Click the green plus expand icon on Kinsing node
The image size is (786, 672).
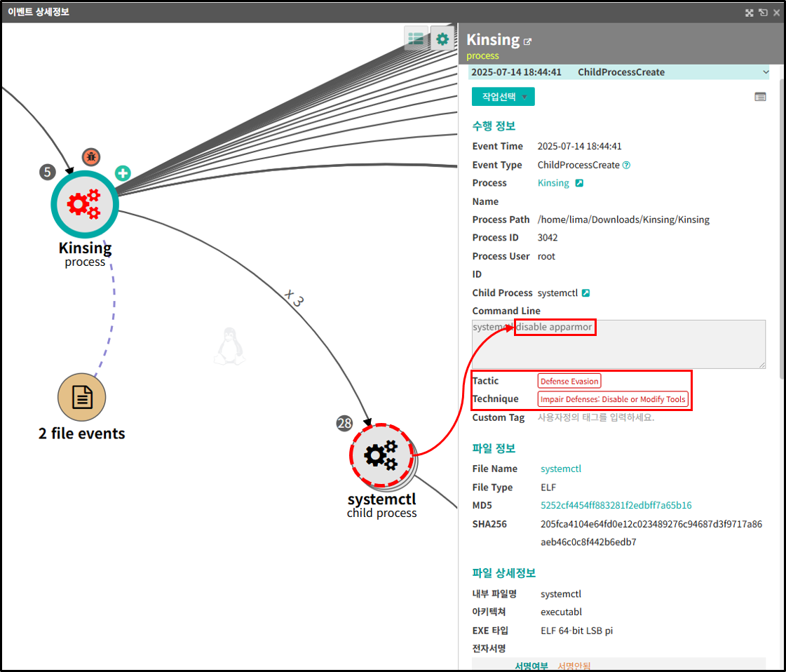(x=123, y=173)
